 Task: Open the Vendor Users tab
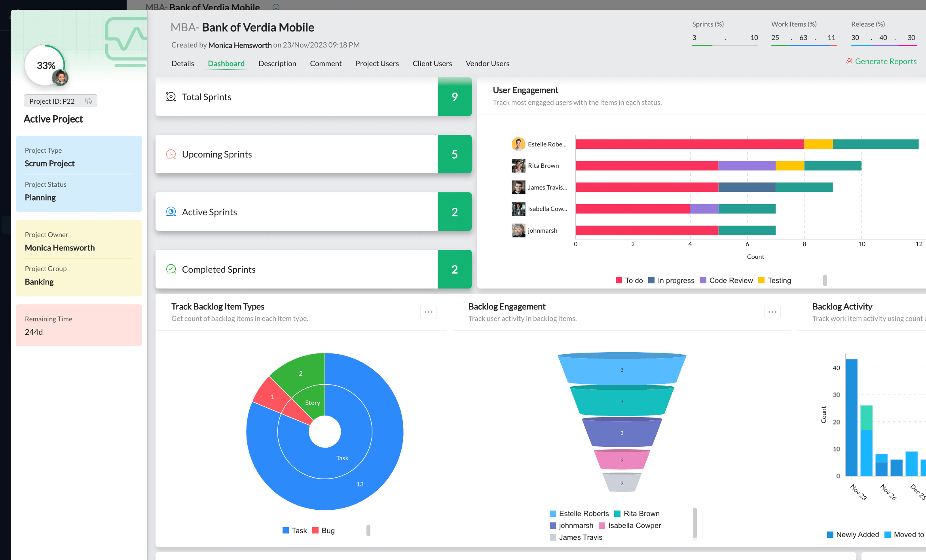coord(487,63)
